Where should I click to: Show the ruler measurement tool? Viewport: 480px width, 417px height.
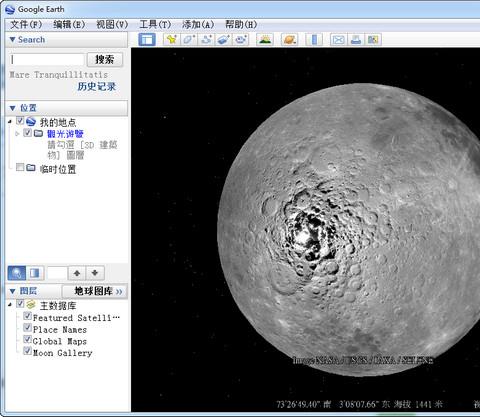click(314, 40)
